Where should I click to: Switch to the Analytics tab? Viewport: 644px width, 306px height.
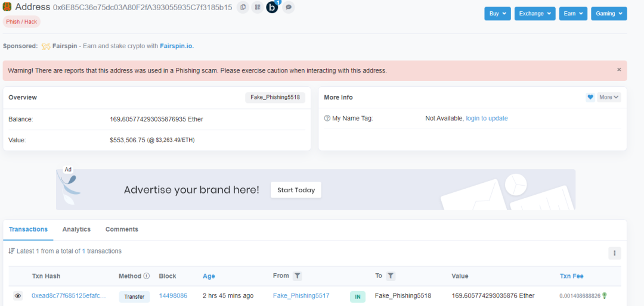[76, 229]
